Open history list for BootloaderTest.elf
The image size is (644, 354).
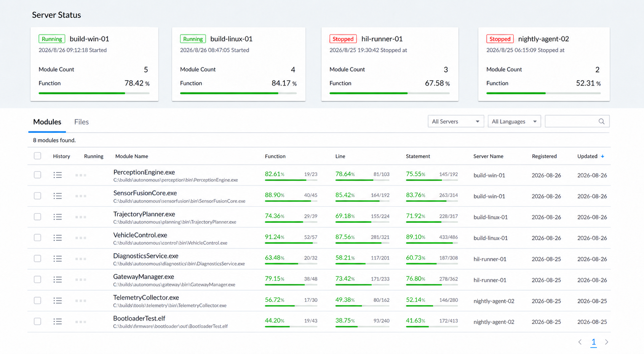tap(58, 322)
